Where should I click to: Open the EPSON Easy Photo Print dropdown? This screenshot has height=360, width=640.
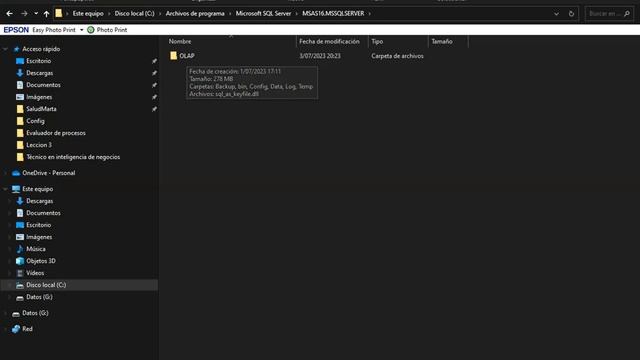(x=82, y=30)
